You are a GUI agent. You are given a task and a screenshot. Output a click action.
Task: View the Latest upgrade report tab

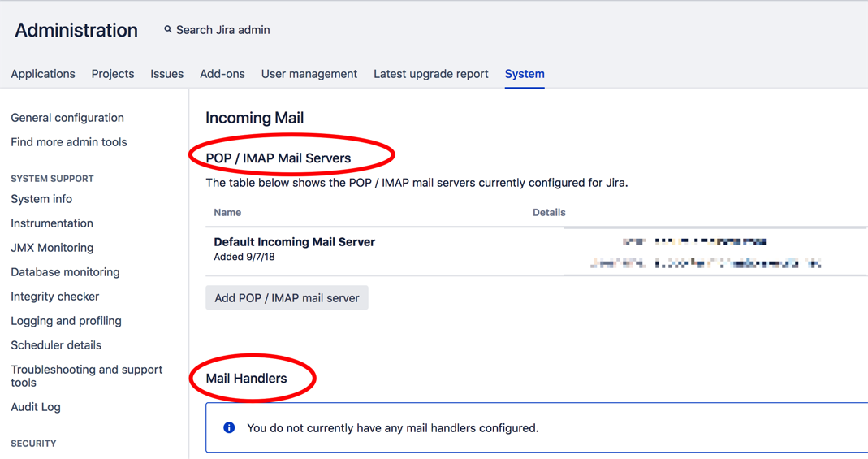coord(431,74)
